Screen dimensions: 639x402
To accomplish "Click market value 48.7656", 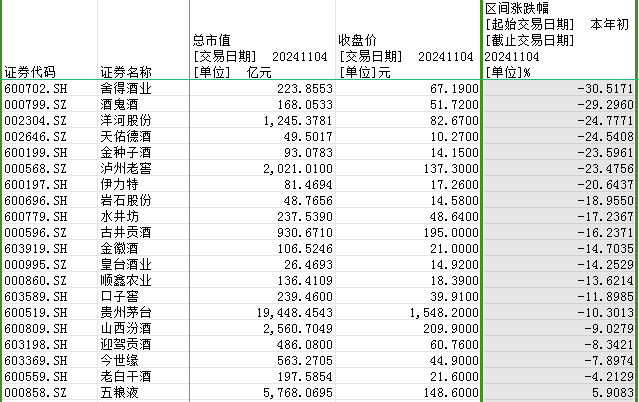I will tap(262, 201).
